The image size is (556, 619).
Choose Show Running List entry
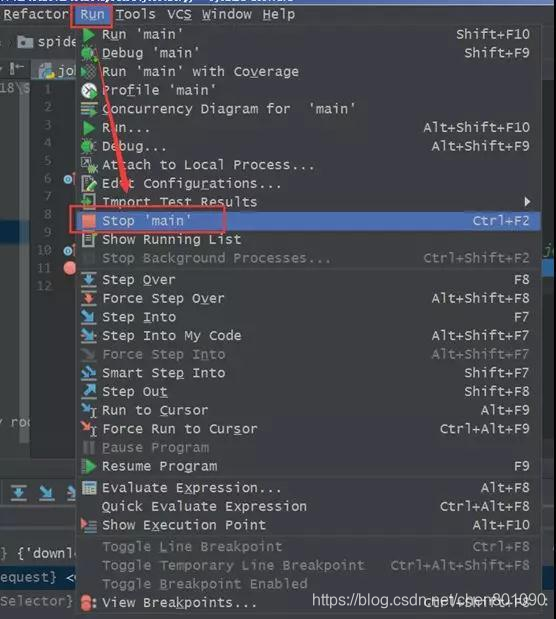click(x=308, y=240)
